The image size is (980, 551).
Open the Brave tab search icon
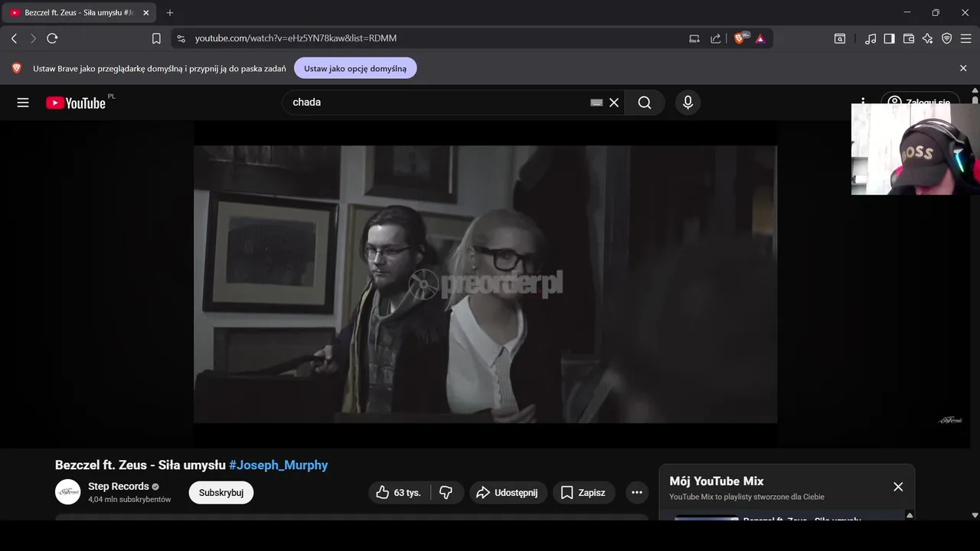(x=840, y=38)
